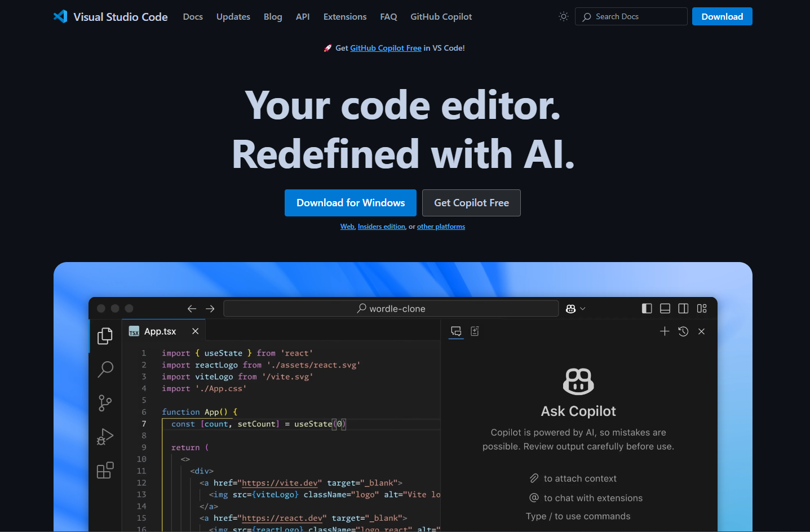Expand the Copilot dropdown chevron in title bar

pyautogui.click(x=583, y=309)
